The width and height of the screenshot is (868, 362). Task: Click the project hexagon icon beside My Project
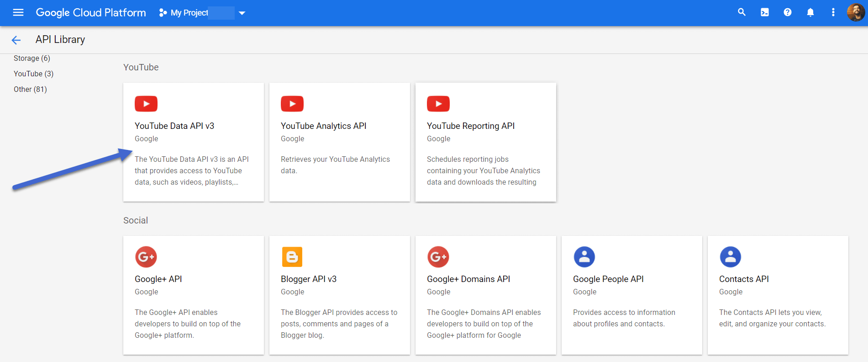[x=163, y=13]
